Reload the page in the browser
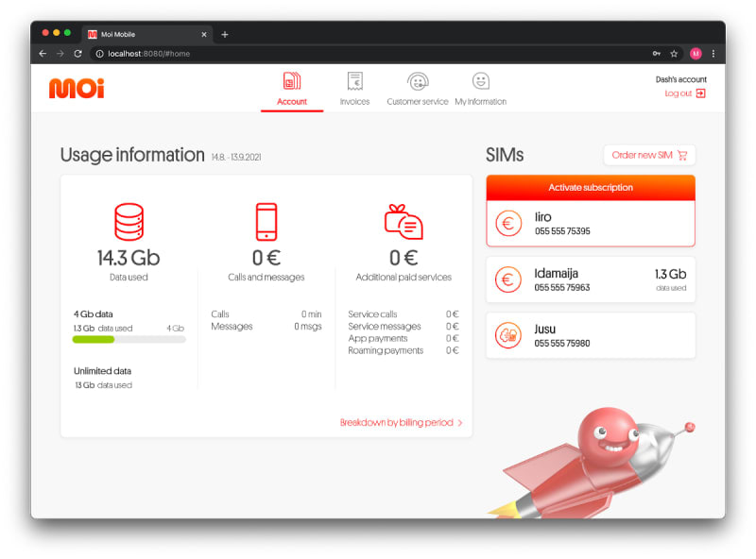Viewport: 756px width, 559px height. pyautogui.click(x=77, y=54)
